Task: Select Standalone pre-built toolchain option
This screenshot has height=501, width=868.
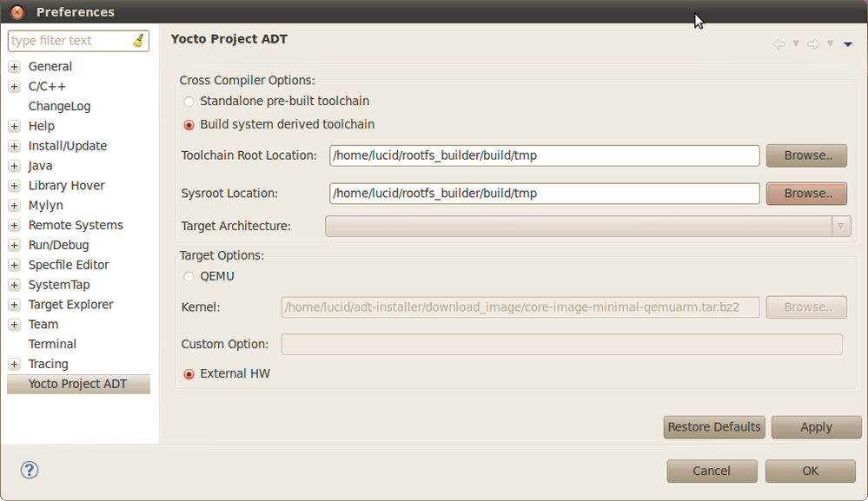Action: (x=189, y=102)
